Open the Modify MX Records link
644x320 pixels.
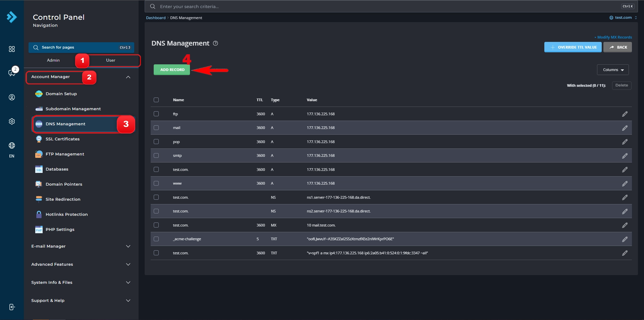[614, 37]
